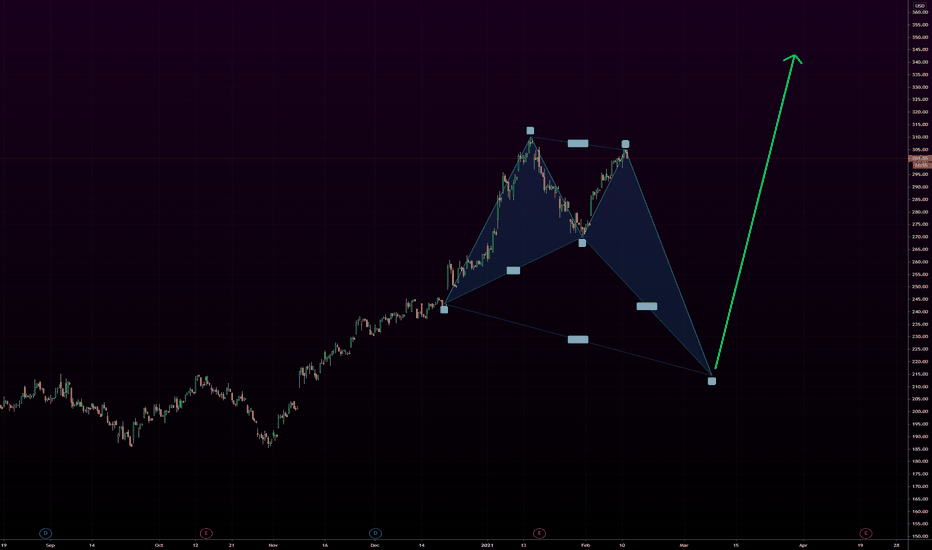Click the 'Sep' date axis label
This screenshot has height=550, width=932.
(x=50, y=545)
